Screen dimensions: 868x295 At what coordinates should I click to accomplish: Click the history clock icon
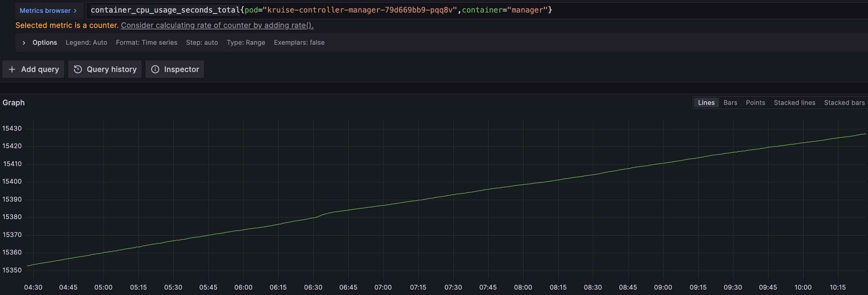click(78, 69)
